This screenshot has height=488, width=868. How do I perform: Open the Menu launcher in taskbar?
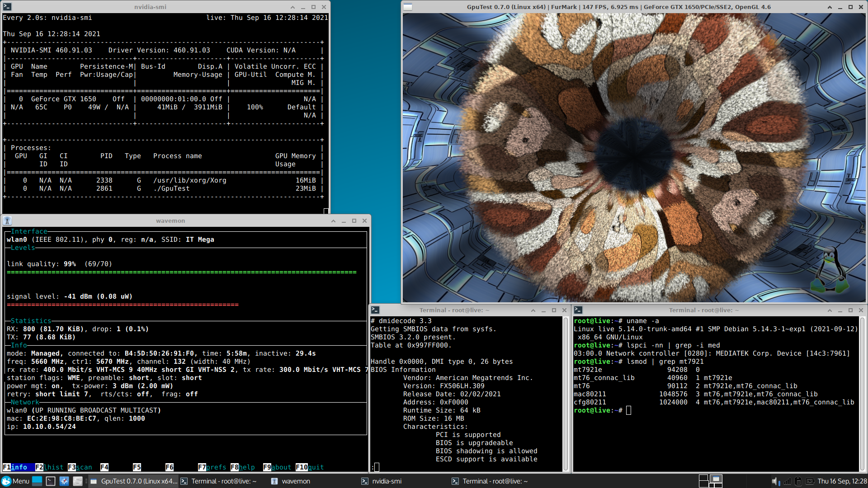click(15, 481)
